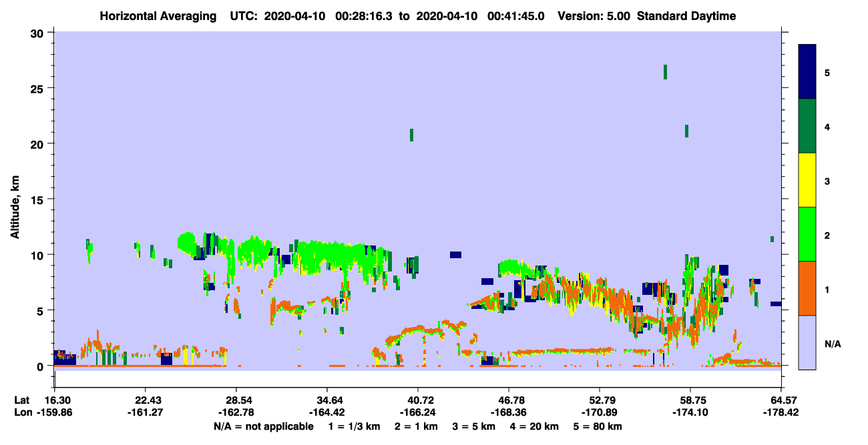Click the longitude value -162.78

(236, 413)
